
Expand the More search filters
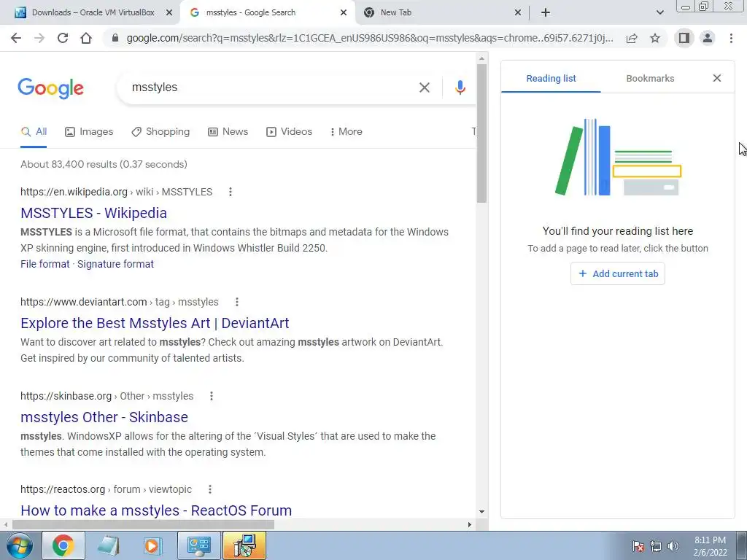[347, 132]
